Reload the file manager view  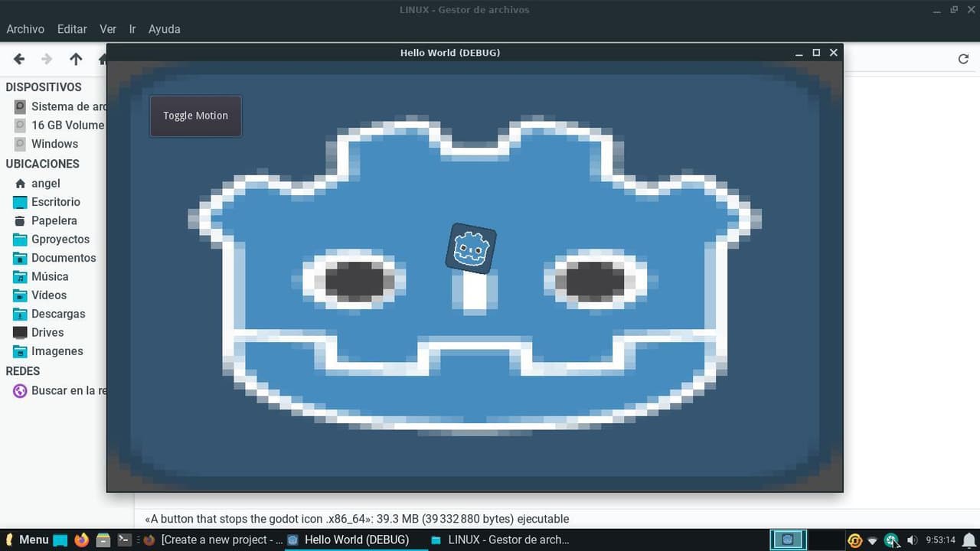(x=963, y=59)
